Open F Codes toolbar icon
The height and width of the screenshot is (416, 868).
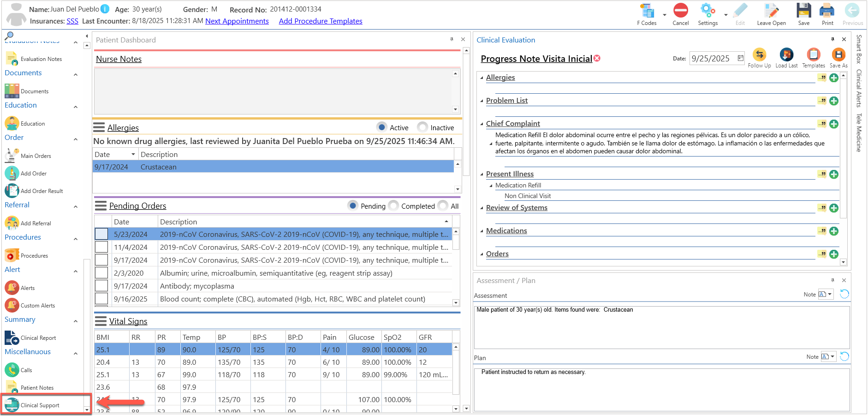coord(647,11)
